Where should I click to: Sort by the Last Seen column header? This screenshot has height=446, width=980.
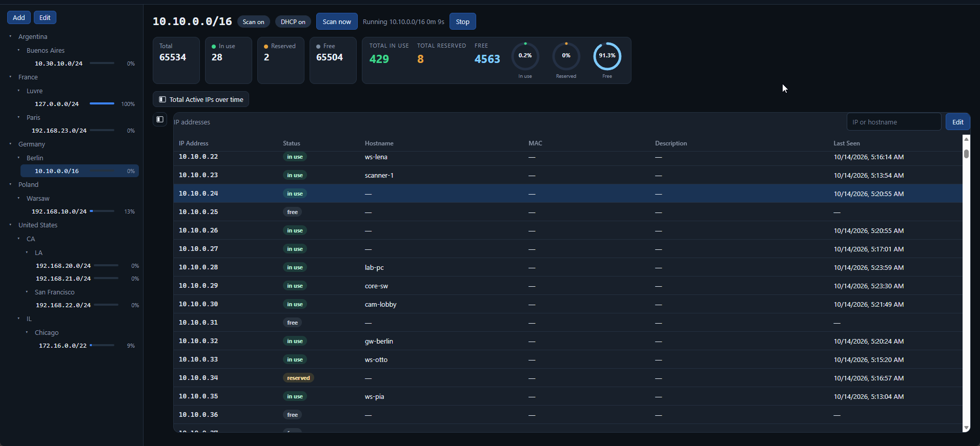[846, 143]
